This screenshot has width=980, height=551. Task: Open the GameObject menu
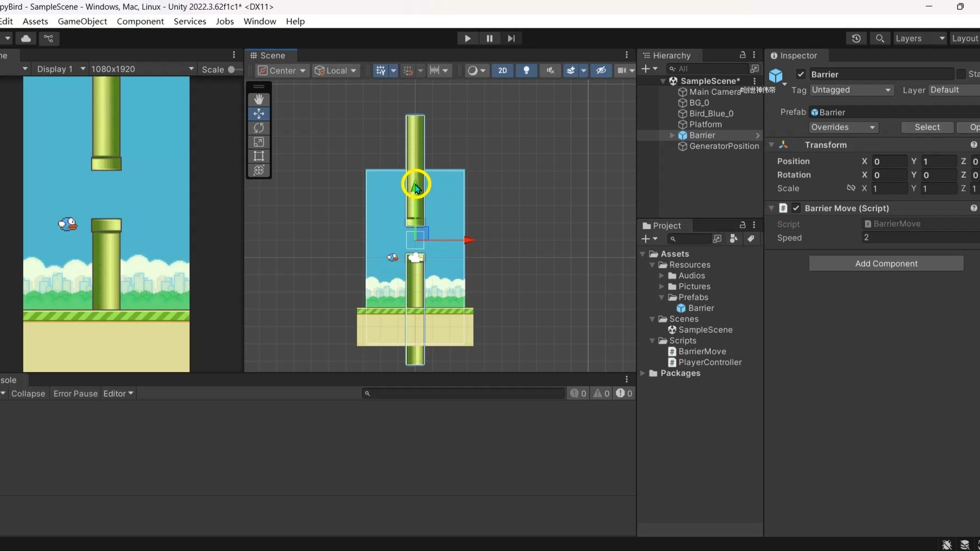coord(82,21)
